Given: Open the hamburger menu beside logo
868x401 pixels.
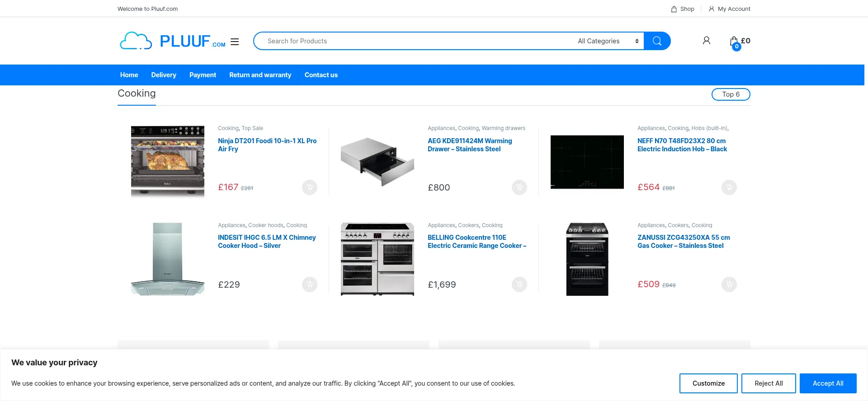Looking at the screenshot, I should [x=235, y=42].
